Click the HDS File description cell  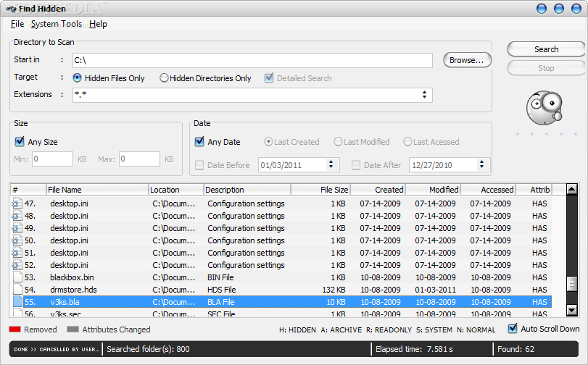click(x=222, y=290)
